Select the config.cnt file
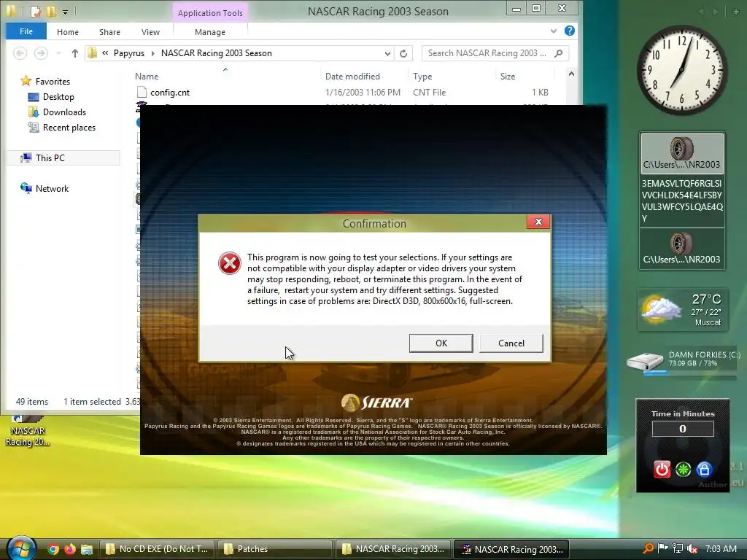The width and height of the screenshot is (747, 560). (x=170, y=93)
